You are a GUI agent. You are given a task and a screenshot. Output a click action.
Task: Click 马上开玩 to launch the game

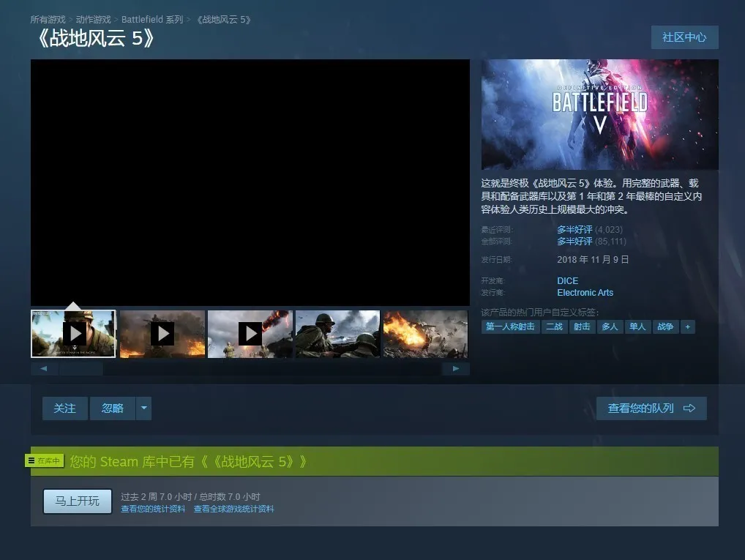[x=77, y=501]
